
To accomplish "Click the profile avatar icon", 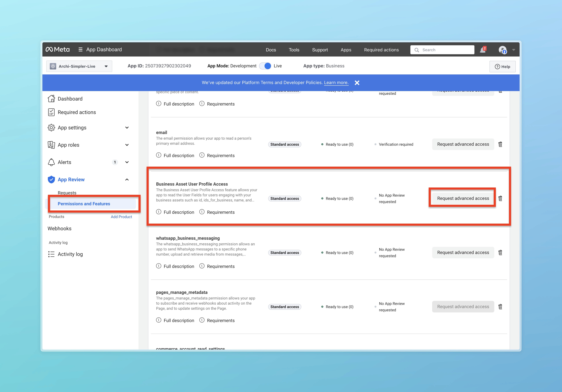I will (503, 50).
